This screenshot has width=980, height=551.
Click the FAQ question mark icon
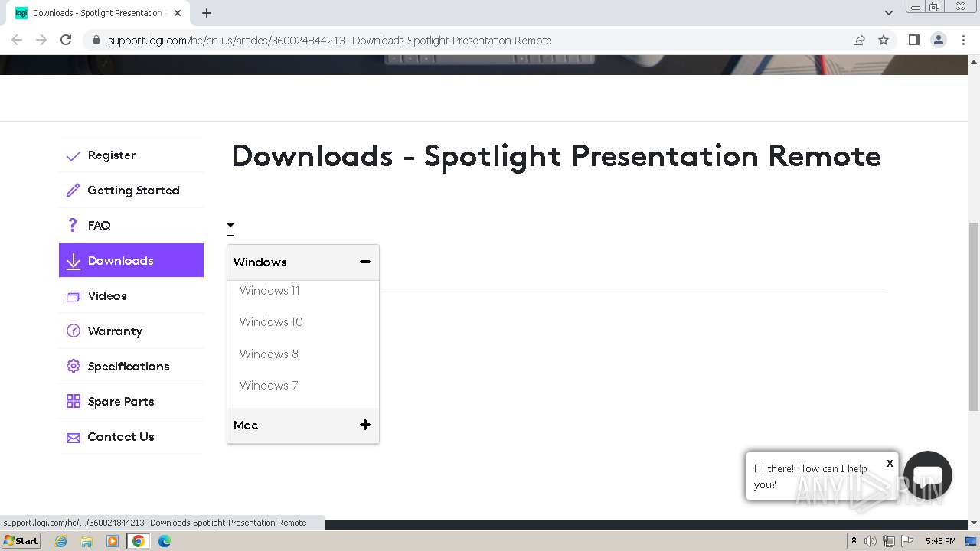click(x=73, y=225)
